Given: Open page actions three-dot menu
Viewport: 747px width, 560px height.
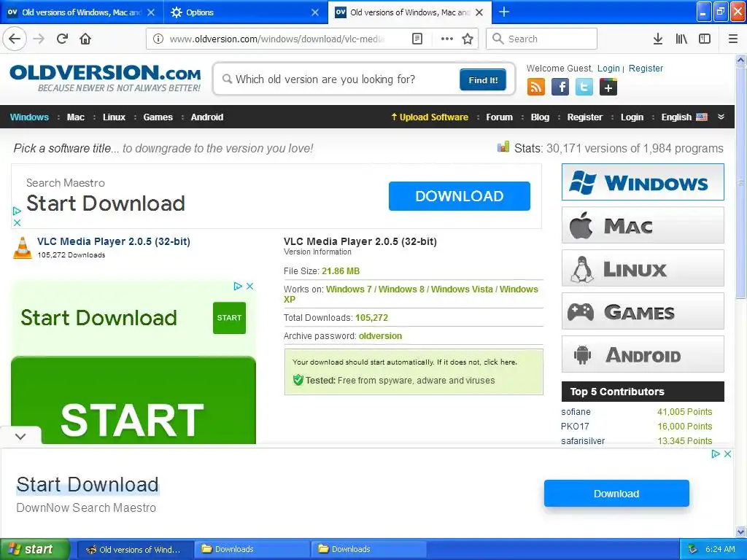Looking at the screenshot, I should coord(447,39).
